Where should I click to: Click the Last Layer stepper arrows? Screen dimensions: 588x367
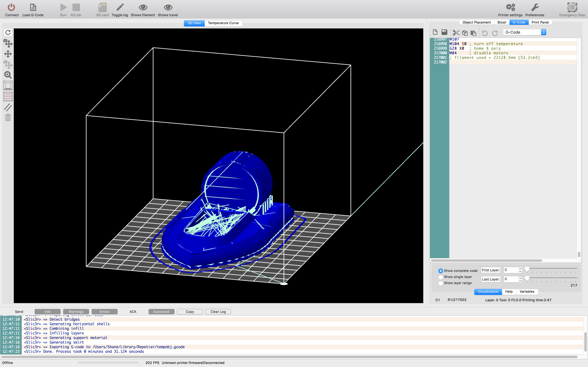[x=520, y=279]
